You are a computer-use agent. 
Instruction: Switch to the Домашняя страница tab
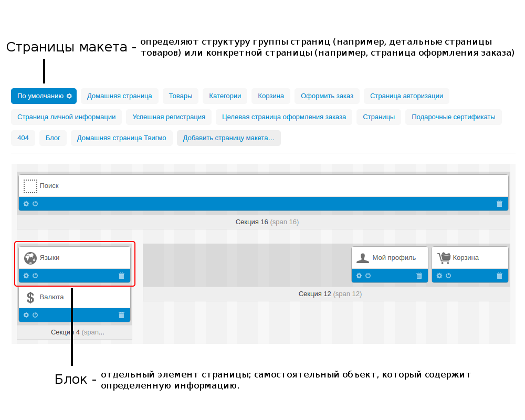click(120, 96)
